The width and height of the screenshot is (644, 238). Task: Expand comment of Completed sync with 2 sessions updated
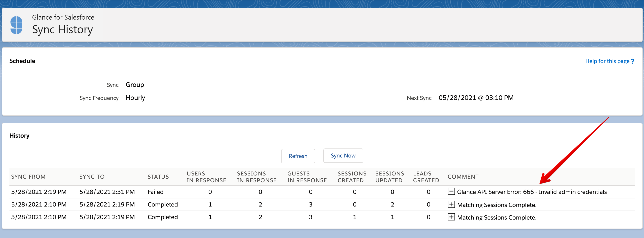click(x=451, y=204)
